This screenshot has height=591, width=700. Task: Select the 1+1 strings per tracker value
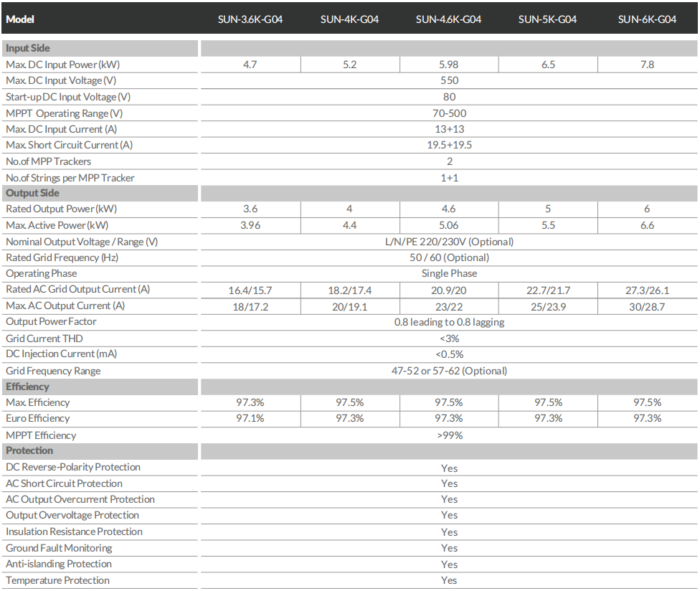[x=449, y=178]
